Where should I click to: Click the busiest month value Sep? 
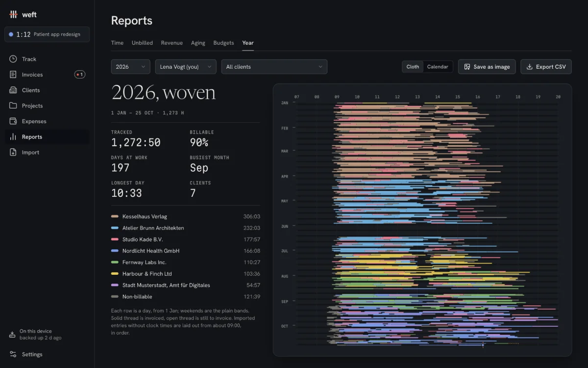pyautogui.click(x=199, y=168)
